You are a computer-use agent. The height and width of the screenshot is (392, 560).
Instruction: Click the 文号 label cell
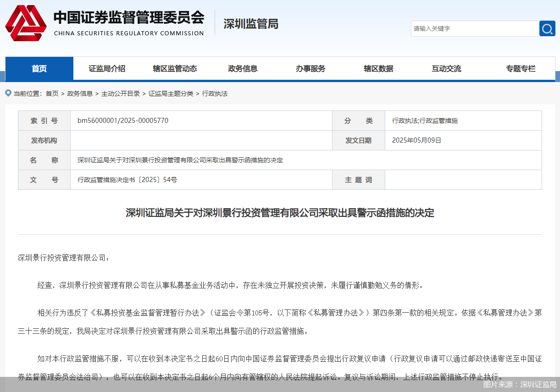pyautogui.click(x=44, y=180)
